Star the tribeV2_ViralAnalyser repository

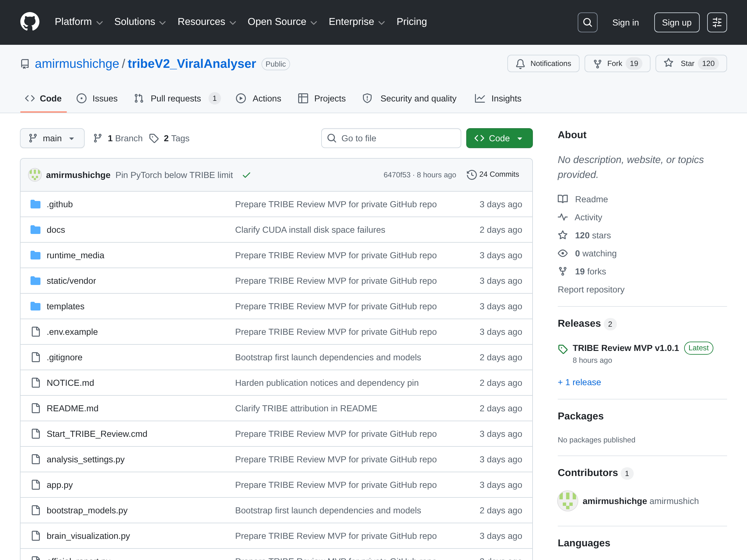691,63
